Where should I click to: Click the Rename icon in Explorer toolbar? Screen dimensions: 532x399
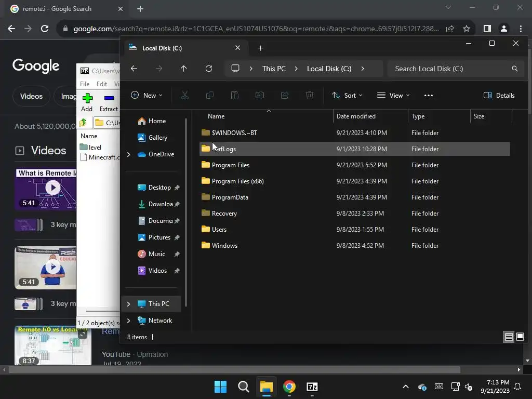tap(260, 96)
